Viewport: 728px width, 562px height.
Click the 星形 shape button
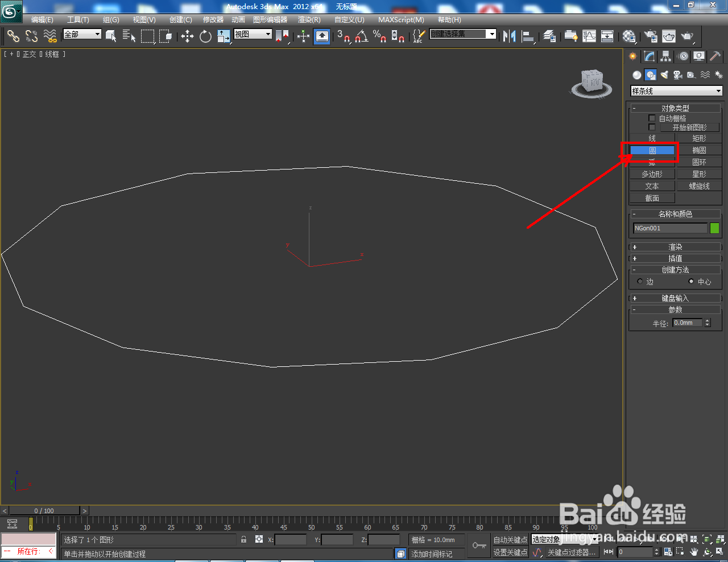[699, 173]
